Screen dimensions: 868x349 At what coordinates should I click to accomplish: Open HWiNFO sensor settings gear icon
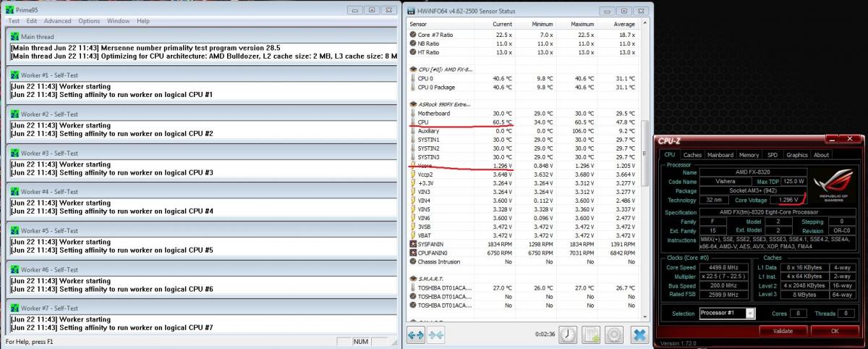point(614,335)
